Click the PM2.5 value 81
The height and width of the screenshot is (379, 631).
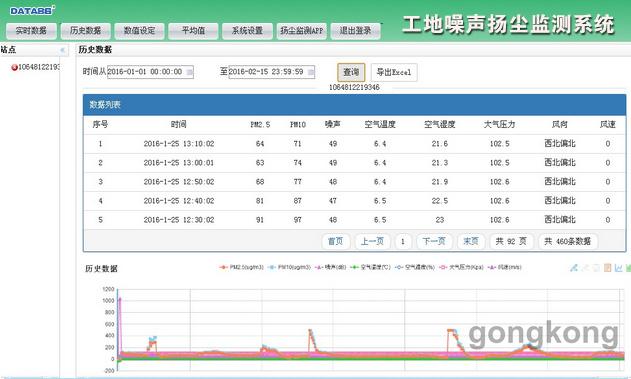(x=260, y=201)
